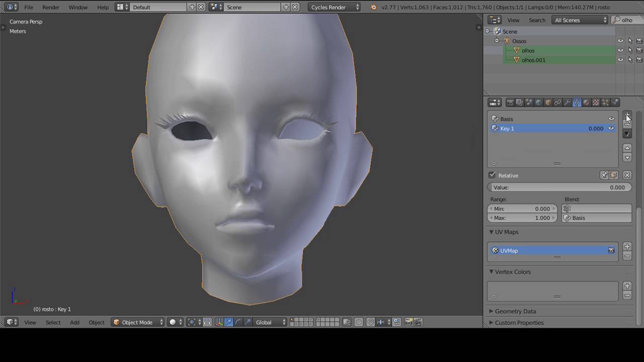Image resolution: width=644 pixels, height=362 pixels.
Task: Hide olhos.001 object in the outliner
Action: click(x=620, y=60)
